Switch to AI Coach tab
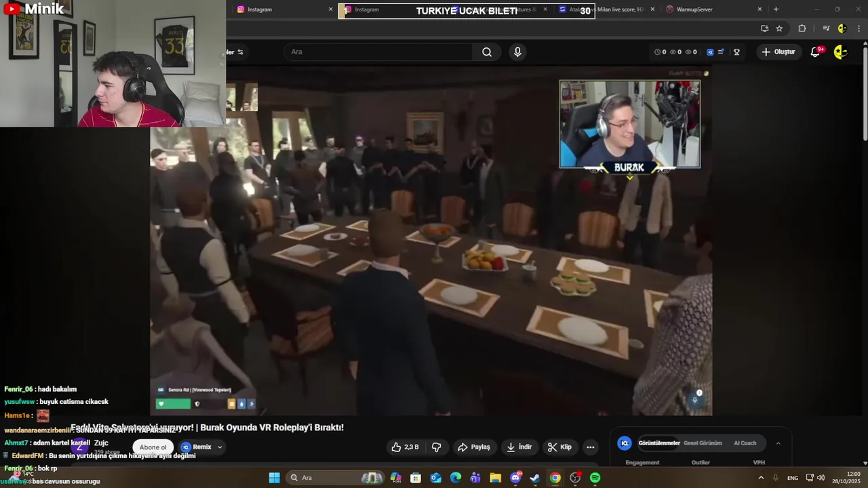 tap(745, 443)
